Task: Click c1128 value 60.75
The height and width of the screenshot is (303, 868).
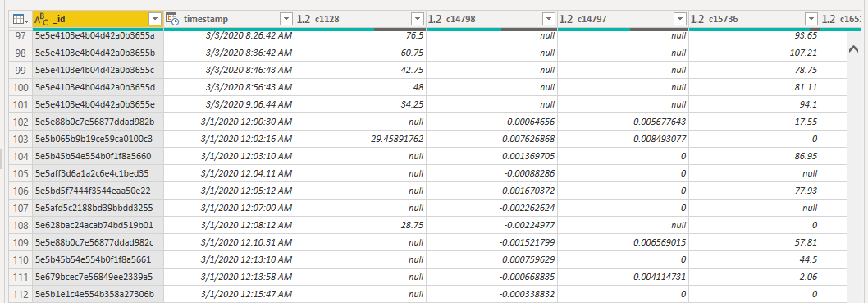Action: pyautogui.click(x=413, y=53)
